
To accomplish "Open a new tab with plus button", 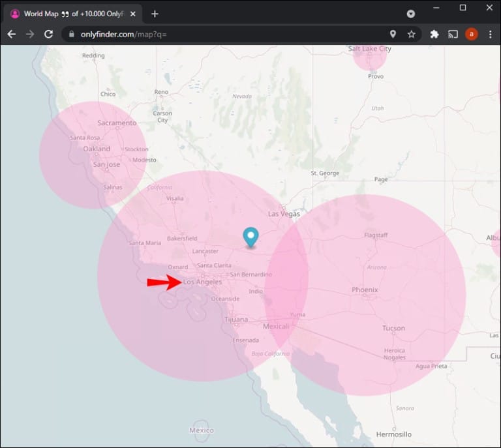I will [155, 14].
